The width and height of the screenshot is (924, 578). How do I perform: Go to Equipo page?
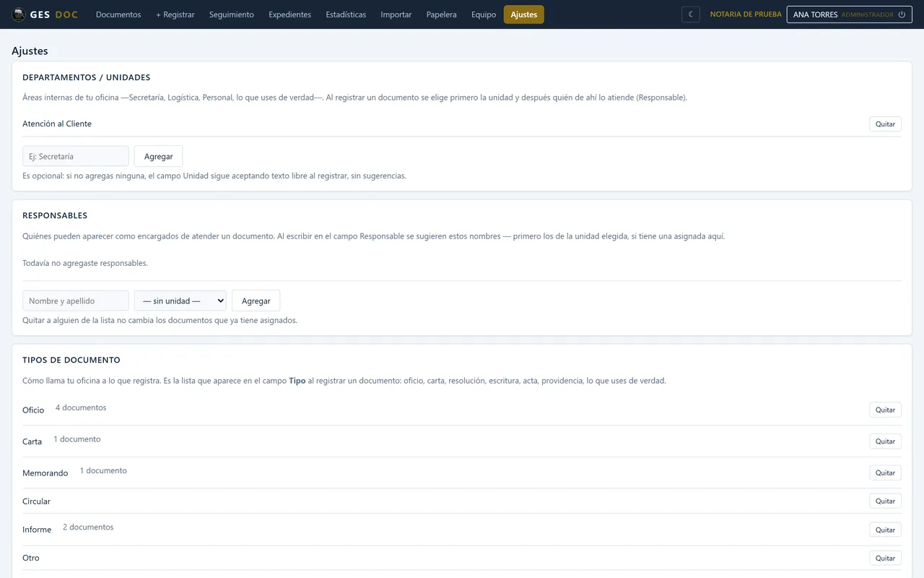tap(484, 14)
